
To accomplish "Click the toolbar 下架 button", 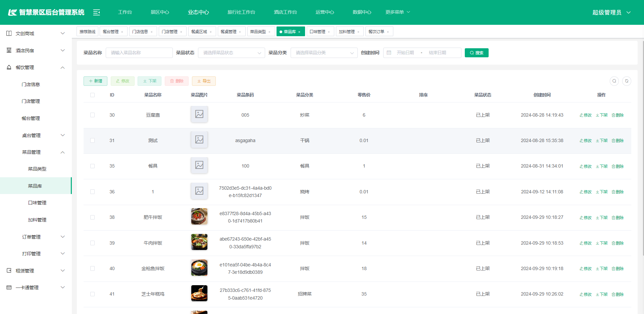I will click(150, 81).
